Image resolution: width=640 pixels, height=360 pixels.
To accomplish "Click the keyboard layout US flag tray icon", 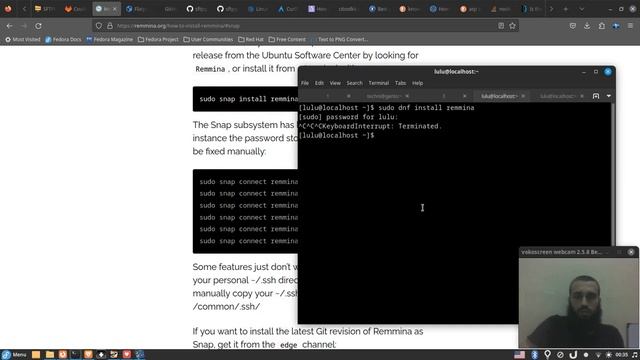I will (x=520, y=355).
